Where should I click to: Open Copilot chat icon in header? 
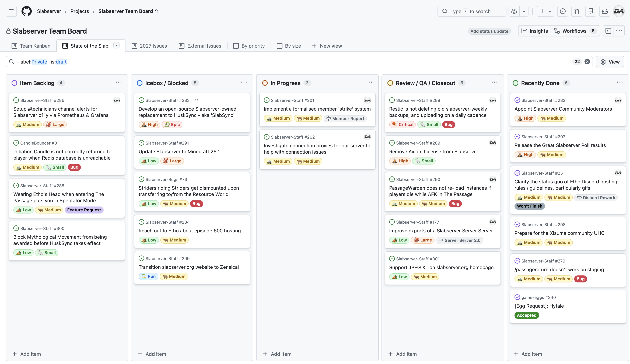click(x=514, y=11)
